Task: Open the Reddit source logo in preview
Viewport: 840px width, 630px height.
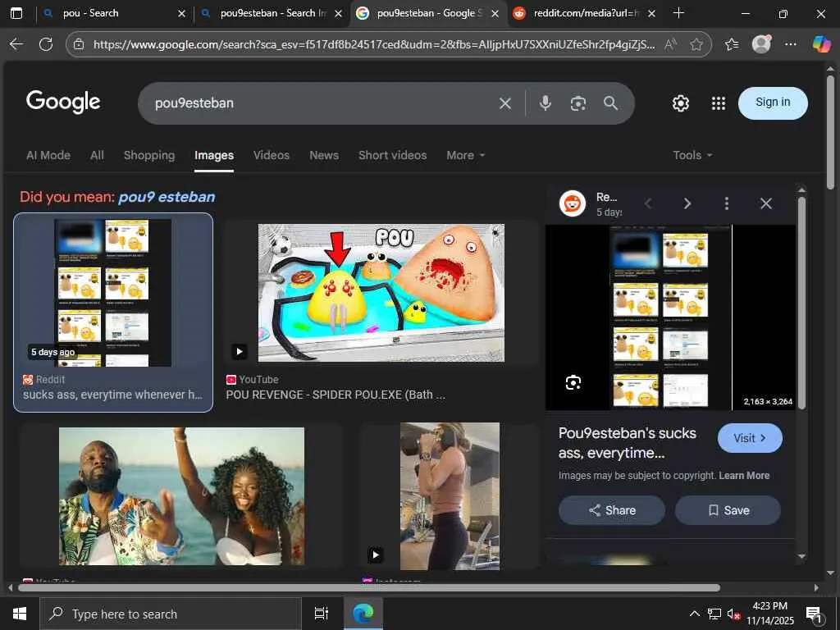Action: (573, 203)
